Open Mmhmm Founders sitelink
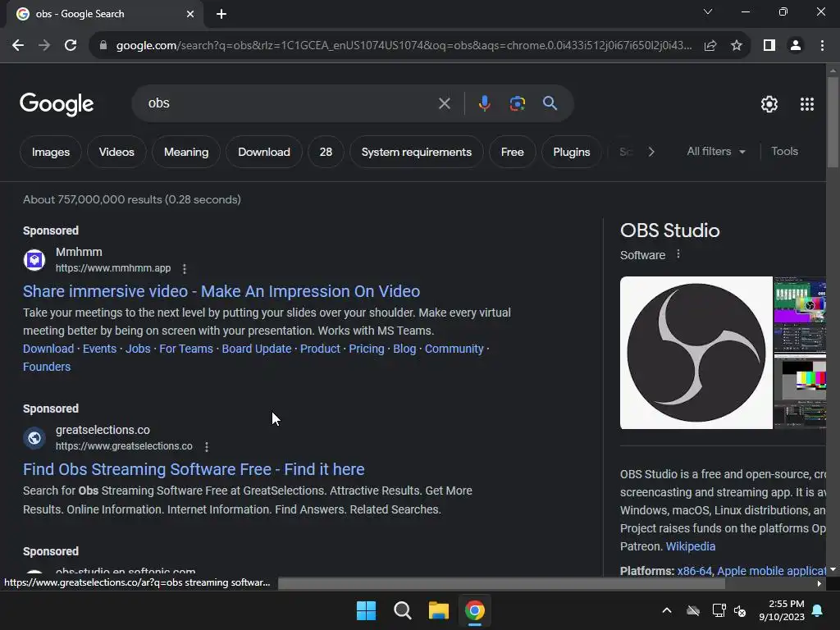Screen dimensions: 840x630 (47, 367)
